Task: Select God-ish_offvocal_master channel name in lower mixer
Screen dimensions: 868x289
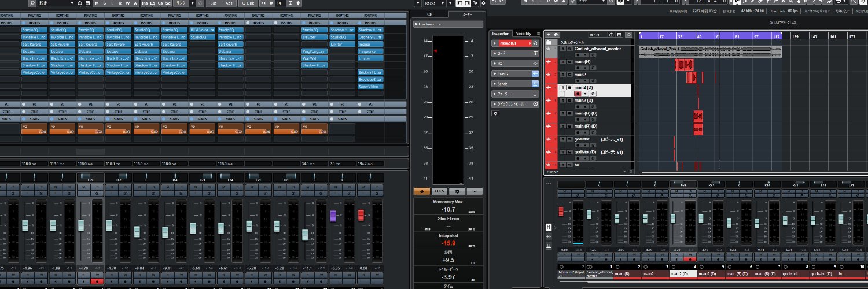Action: pyautogui.click(x=599, y=273)
